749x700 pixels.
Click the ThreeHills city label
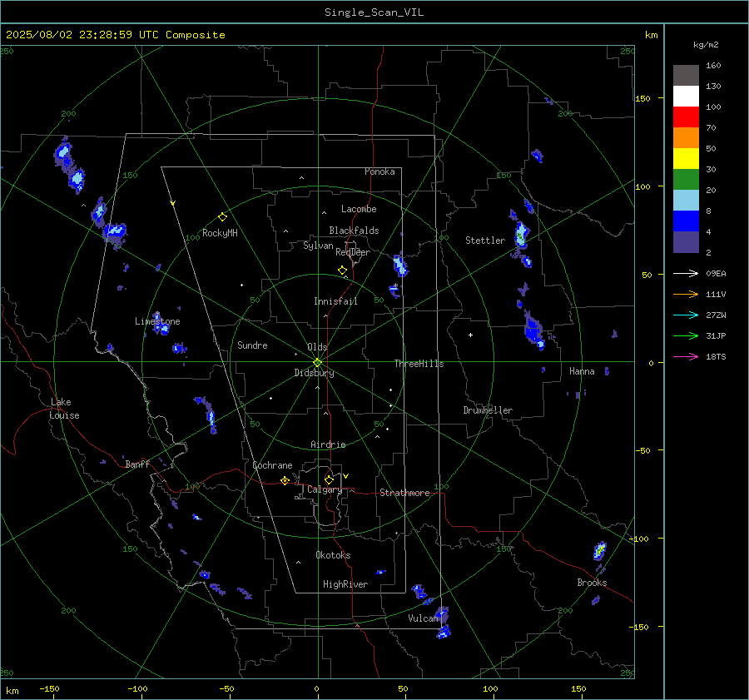(419, 364)
